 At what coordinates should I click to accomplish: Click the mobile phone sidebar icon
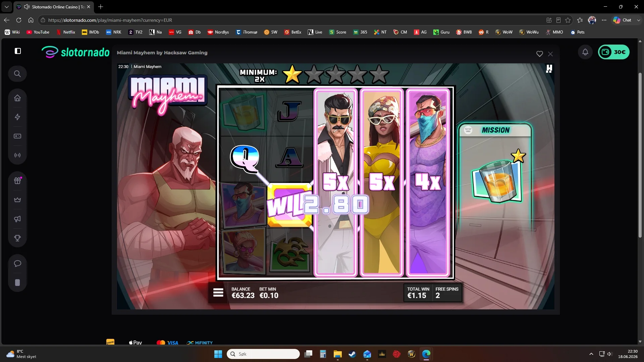[17, 283]
